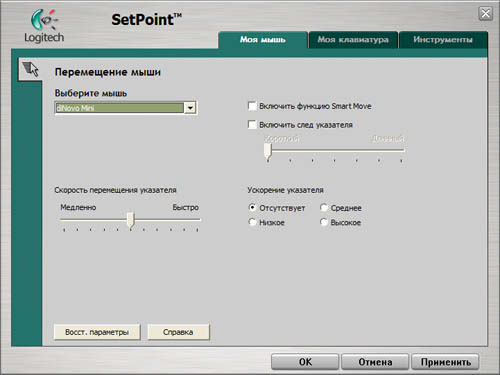Close the SetPoint window

486,14
